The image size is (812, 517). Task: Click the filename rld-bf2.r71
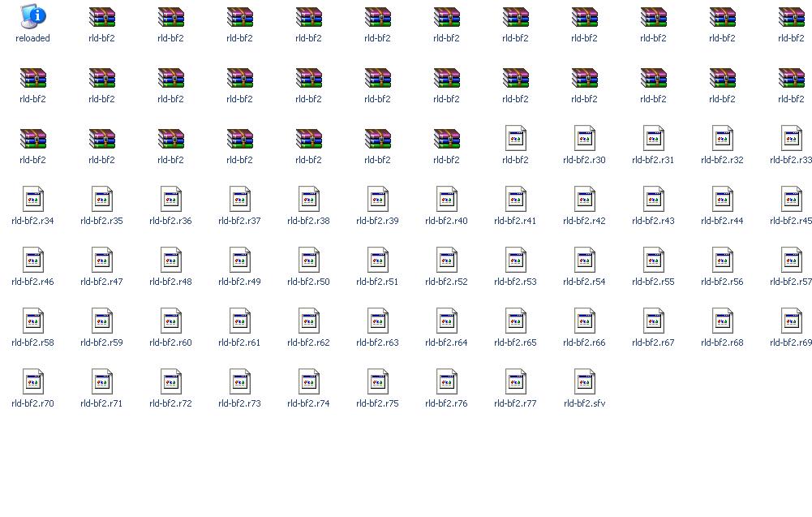pos(101,403)
